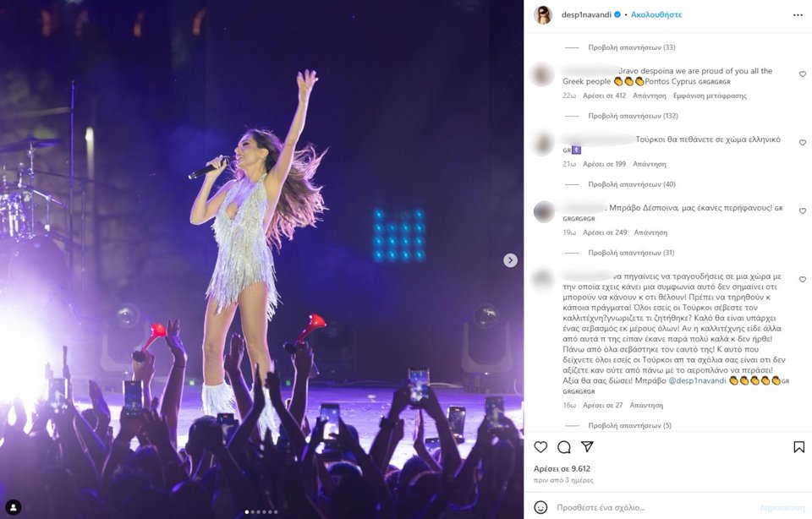Share the post via paper plane icon
Image resolution: width=812 pixels, height=519 pixels.
pos(587,446)
